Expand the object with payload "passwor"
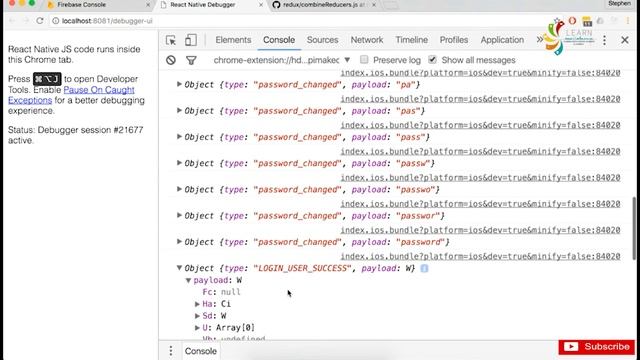640x360 pixels. [x=179, y=215]
